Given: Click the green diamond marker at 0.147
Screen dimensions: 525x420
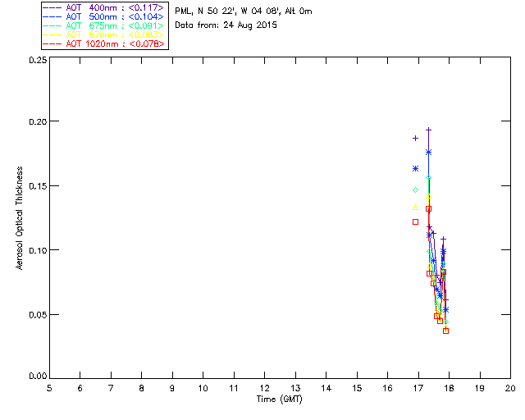Looking at the screenshot, I should 415,190.
